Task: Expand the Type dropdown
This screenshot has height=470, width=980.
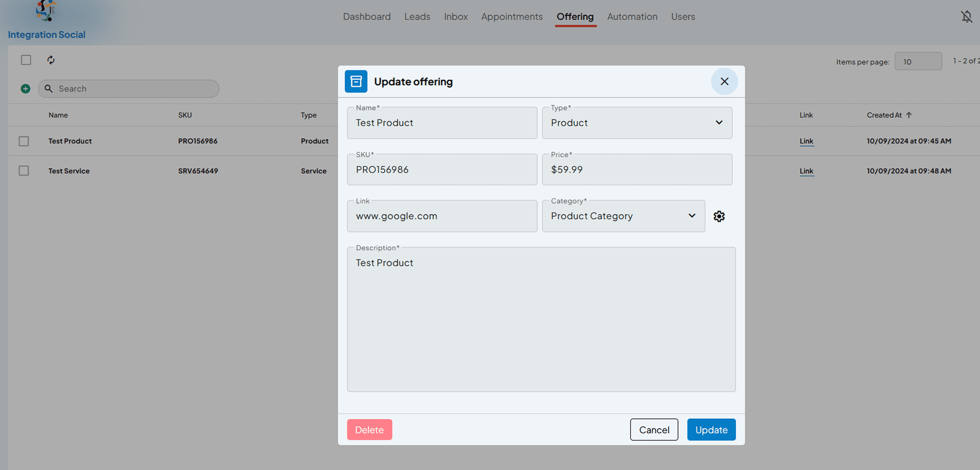Action: point(637,123)
